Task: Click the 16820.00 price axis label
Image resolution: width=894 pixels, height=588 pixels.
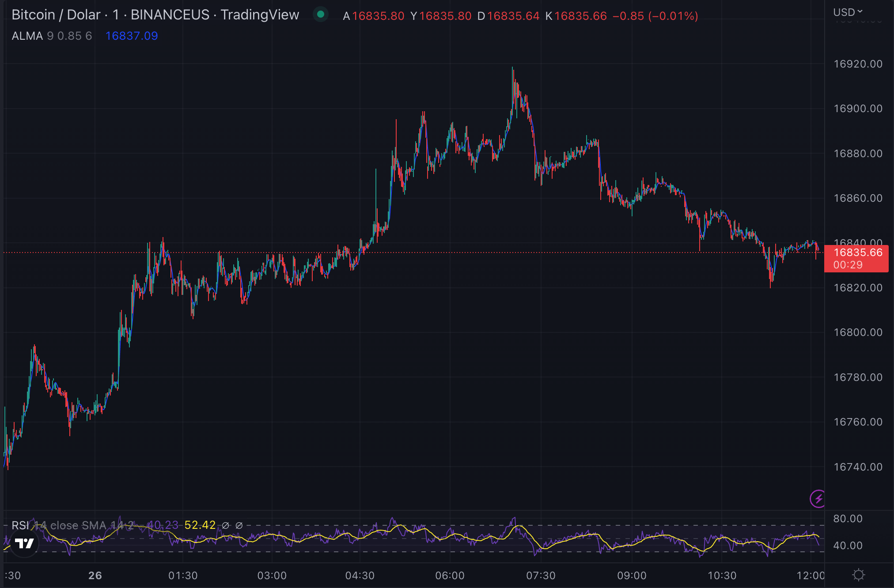Action: click(858, 288)
